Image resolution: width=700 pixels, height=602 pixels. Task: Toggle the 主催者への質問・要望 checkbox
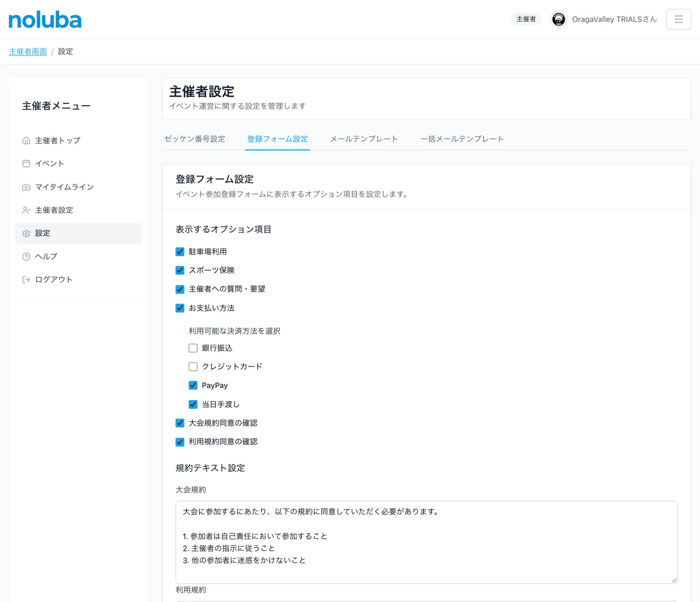180,289
